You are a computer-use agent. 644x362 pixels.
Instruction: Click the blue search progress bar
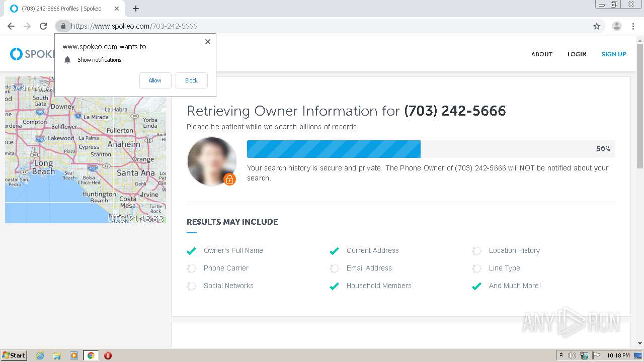[x=334, y=149]
